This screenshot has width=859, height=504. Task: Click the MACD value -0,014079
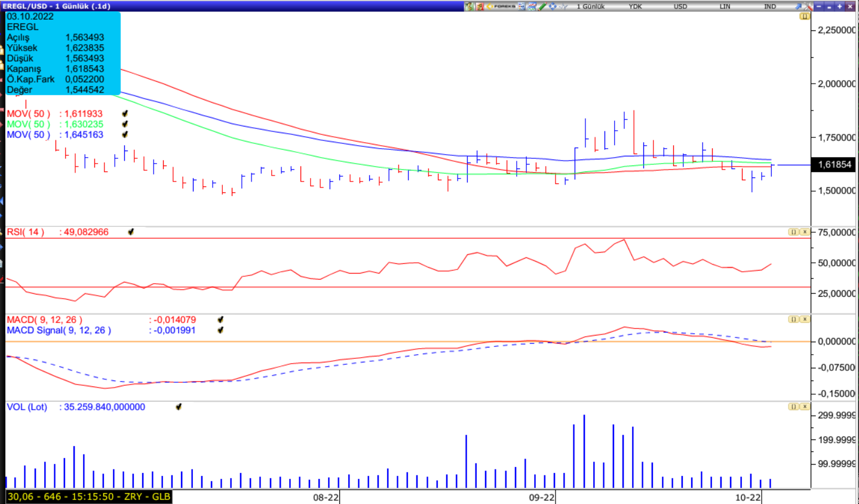174,319
